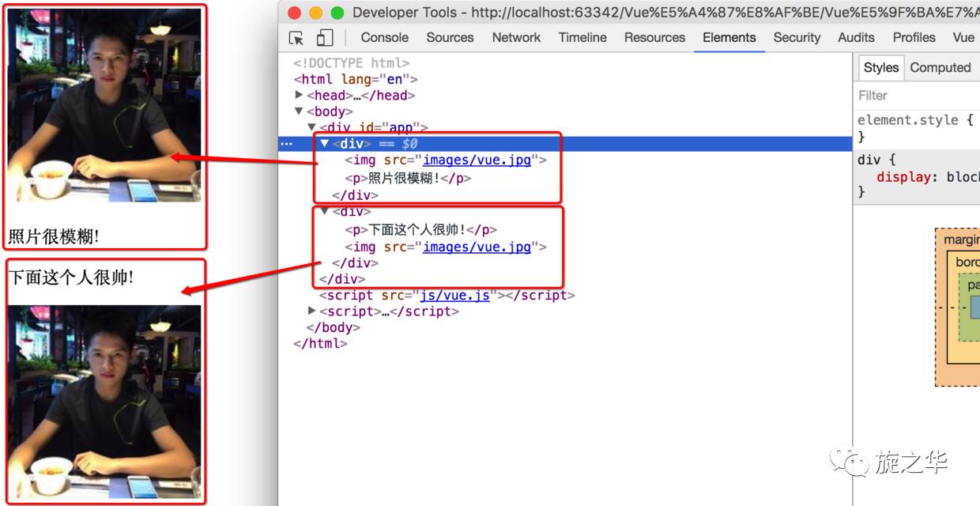
Task: Select the DOCTYPE html line
Action: [352, 63]
